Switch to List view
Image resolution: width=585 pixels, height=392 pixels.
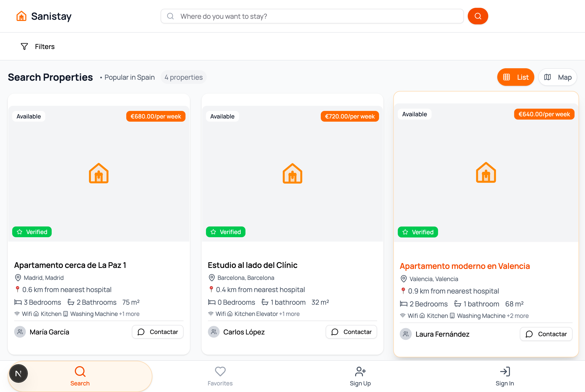tap(515, 77)
